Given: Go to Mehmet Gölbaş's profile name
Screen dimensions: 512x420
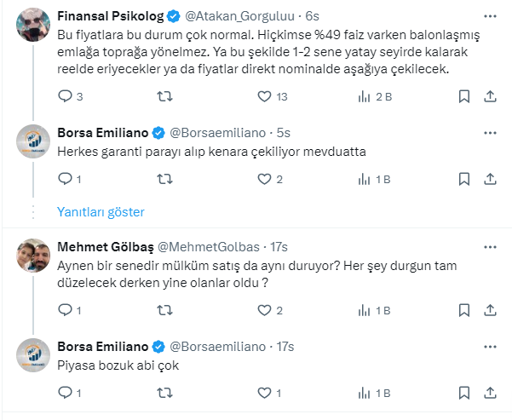Looking at the screenshot, I should tap(106, 247).
